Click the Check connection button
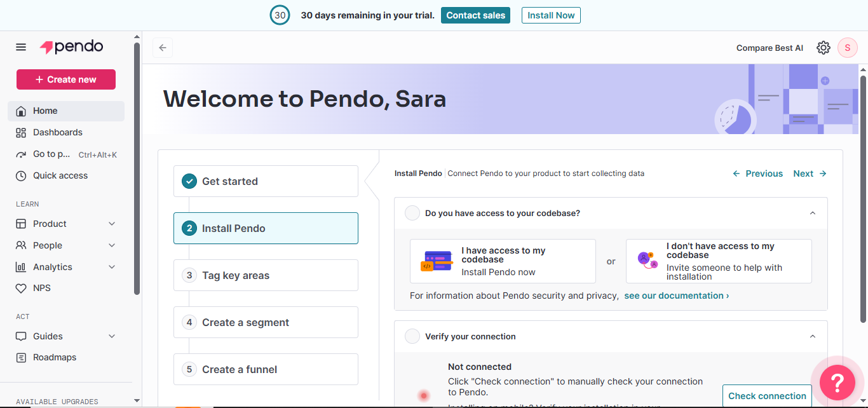This screenshot has width=868, height=408. [767, 396]
